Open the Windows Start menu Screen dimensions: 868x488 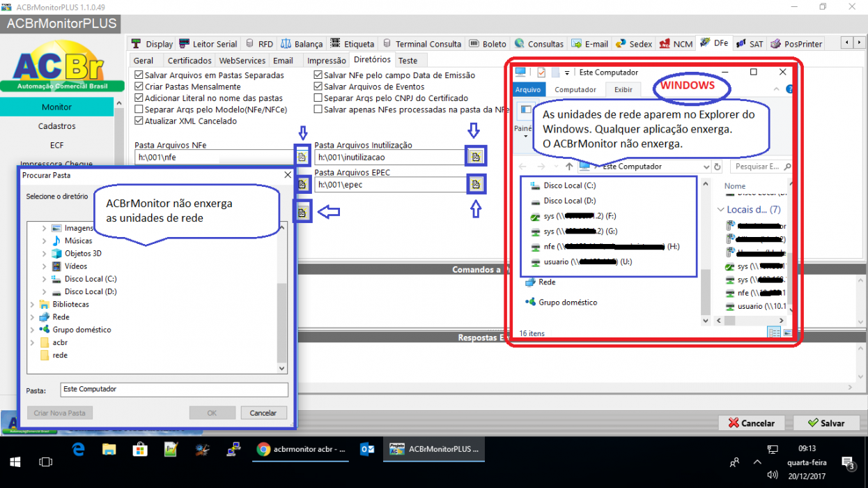coord(15,462)
